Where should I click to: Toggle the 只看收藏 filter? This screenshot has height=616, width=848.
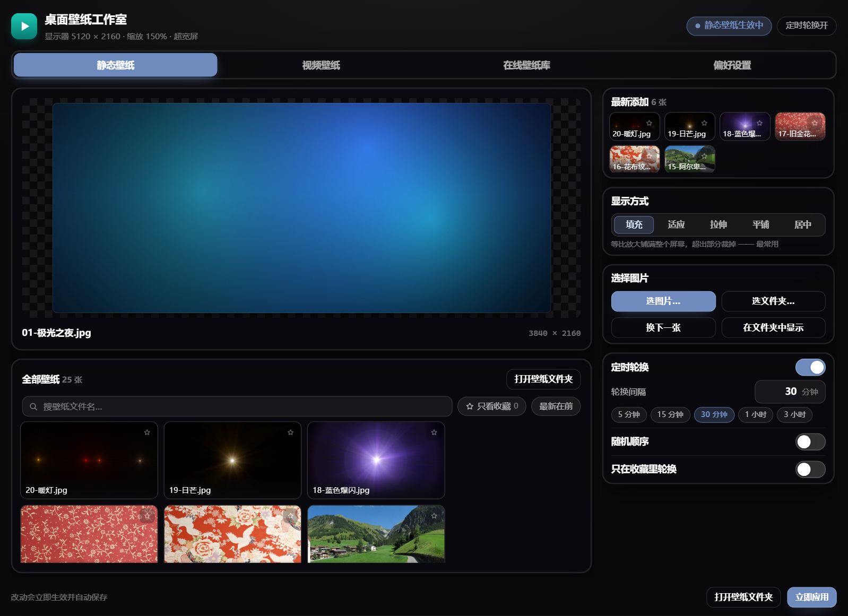492,406
